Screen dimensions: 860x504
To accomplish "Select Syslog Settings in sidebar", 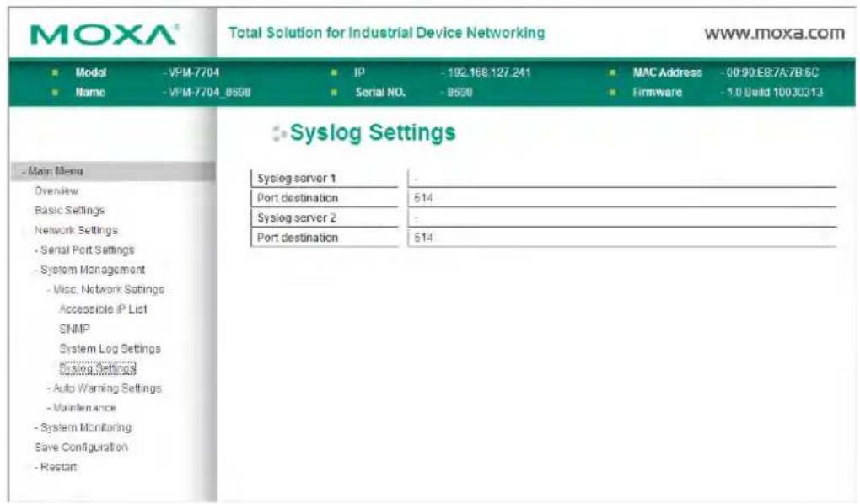I will pyautogui.click(x=98, y=368).
